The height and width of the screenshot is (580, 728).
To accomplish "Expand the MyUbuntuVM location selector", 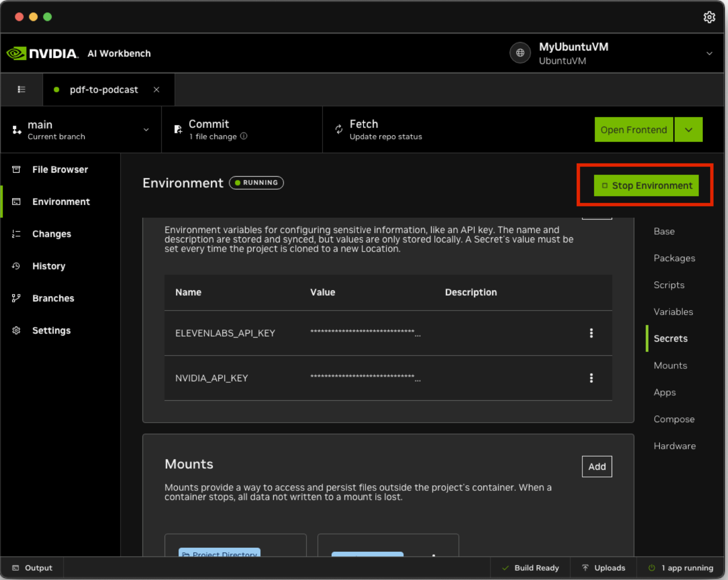I will click(x=709, y=53).
